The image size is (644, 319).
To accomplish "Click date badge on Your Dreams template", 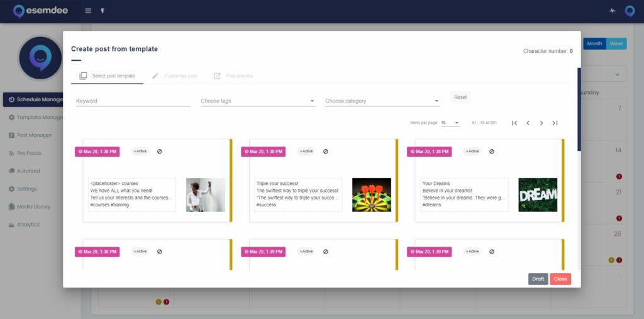I will [x=429, y=152].
